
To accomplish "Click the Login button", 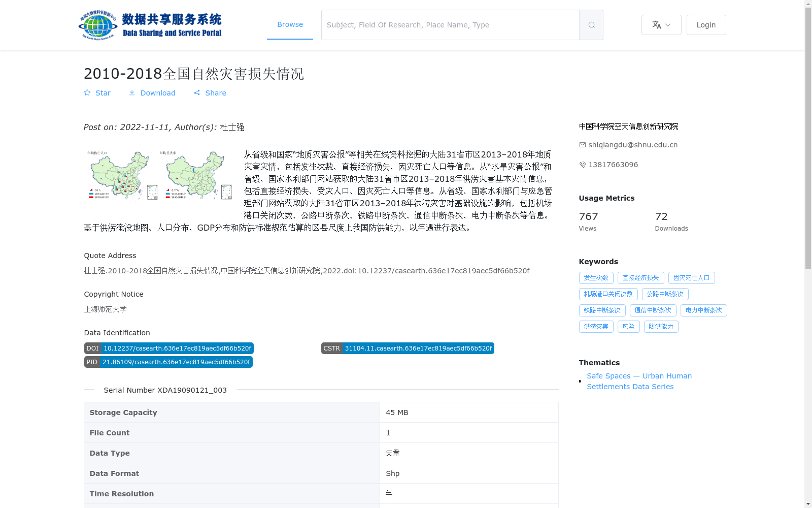I will tap(706, 25).
